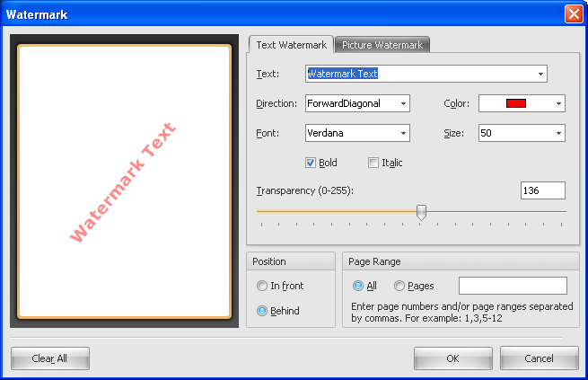Open the Direction dropdown showing ForwardDiagonal

357,103
